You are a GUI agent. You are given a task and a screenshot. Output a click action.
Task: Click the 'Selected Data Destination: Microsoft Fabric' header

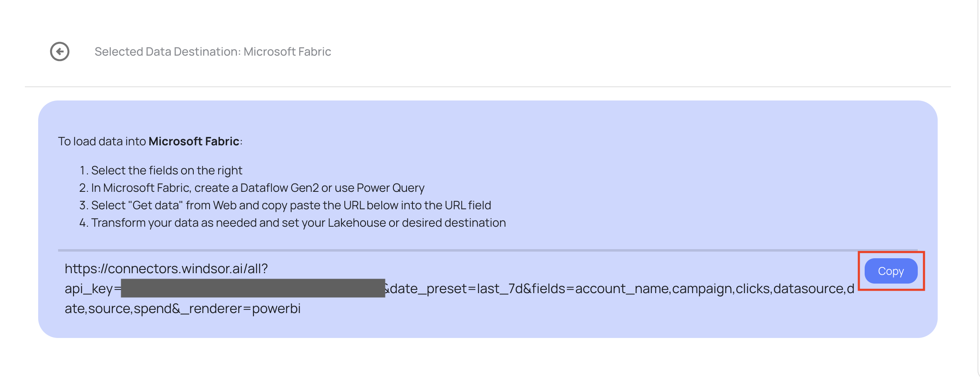pyautogui.click(x=213, y=51)
